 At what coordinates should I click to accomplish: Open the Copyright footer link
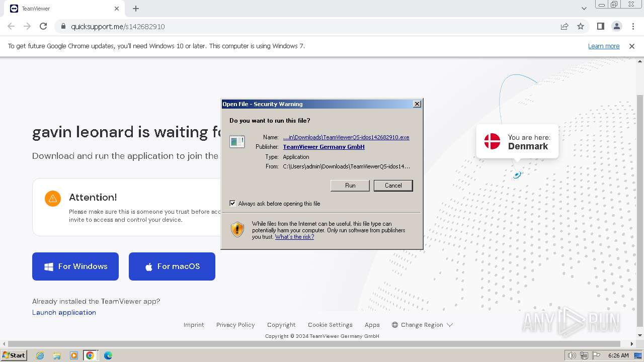tap(281, 325)
